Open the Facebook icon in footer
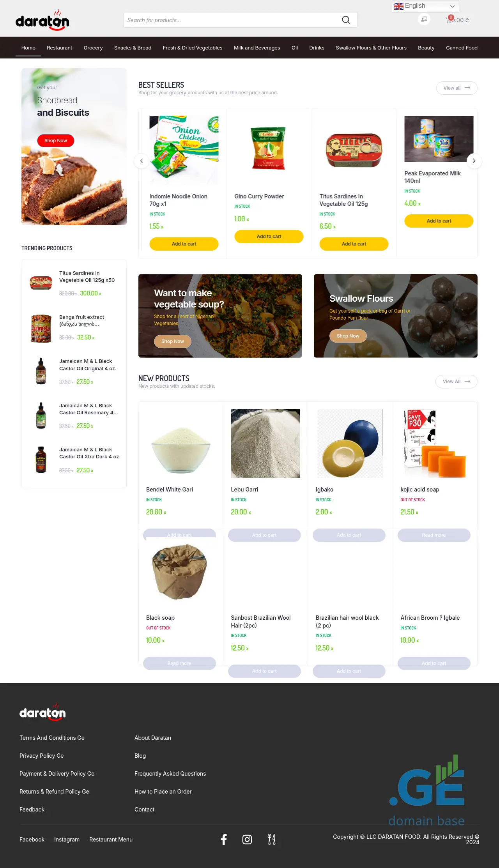Image resolution: width=499 pixels, height=868 pixels. (224, 839)
